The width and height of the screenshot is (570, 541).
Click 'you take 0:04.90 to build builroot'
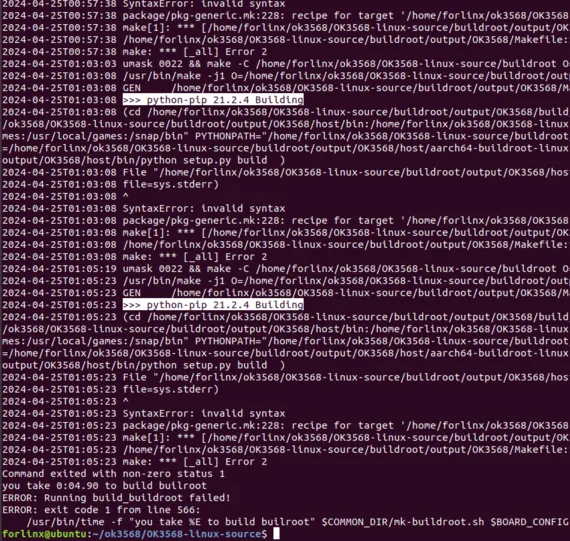pos(104,486)
